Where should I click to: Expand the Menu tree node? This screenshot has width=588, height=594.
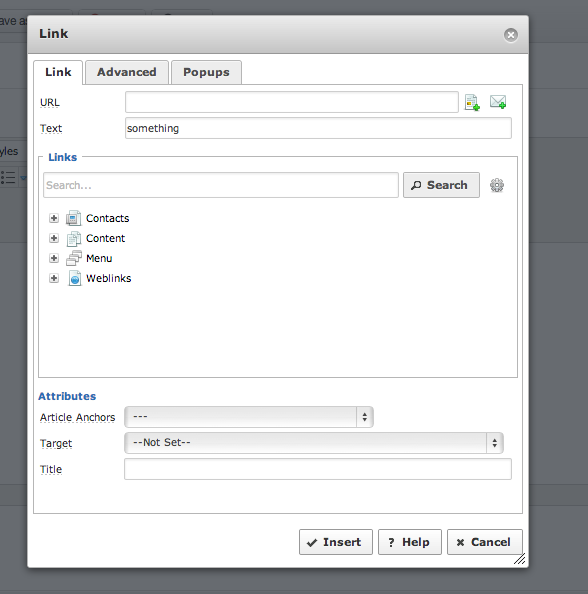[x=54, y=258]
